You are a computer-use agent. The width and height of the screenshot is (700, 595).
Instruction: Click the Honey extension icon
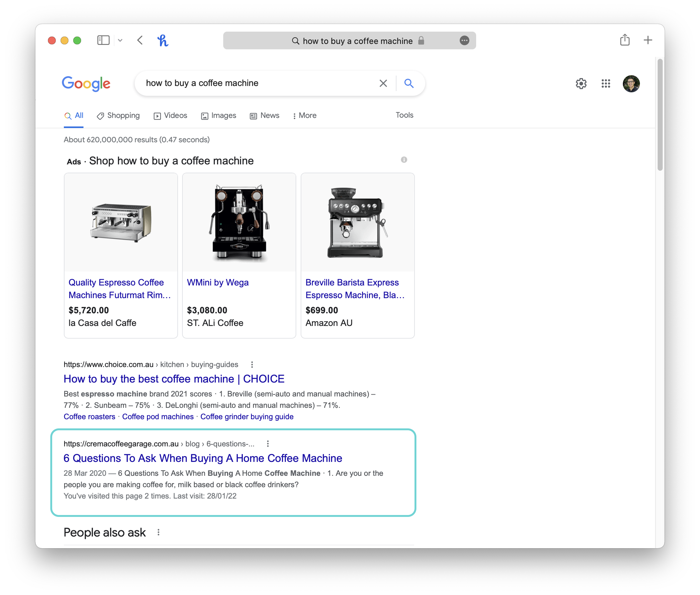point(163,40)
